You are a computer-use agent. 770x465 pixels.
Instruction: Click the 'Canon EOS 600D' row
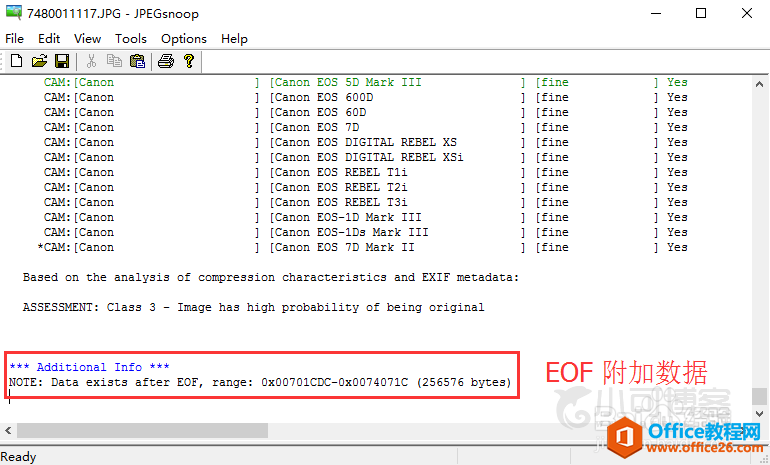(365, 97)
